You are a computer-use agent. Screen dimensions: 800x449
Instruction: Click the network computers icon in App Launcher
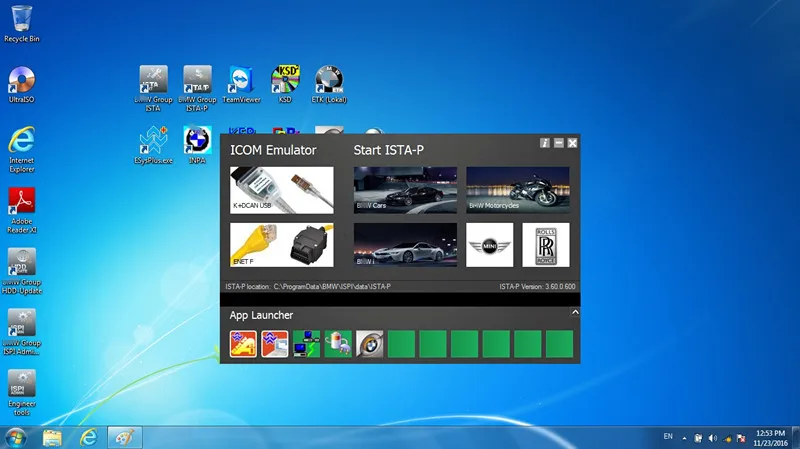click(x=307, y=344)
